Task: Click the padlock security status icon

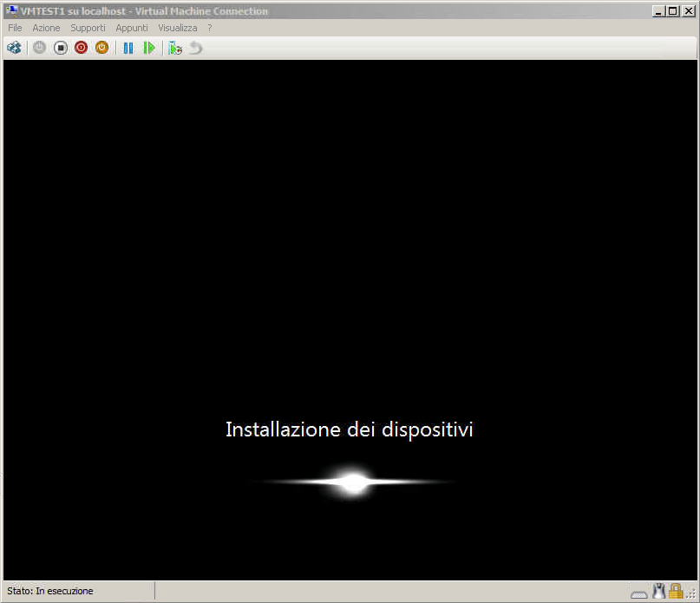Action: [676, 591]
